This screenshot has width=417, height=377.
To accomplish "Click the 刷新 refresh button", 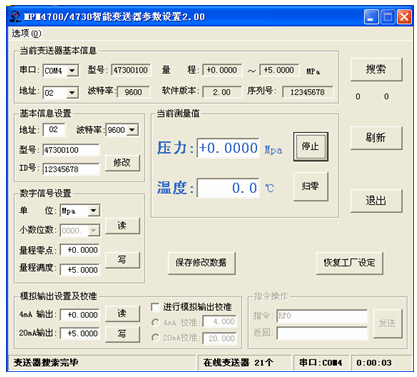I will coord(376,138).
